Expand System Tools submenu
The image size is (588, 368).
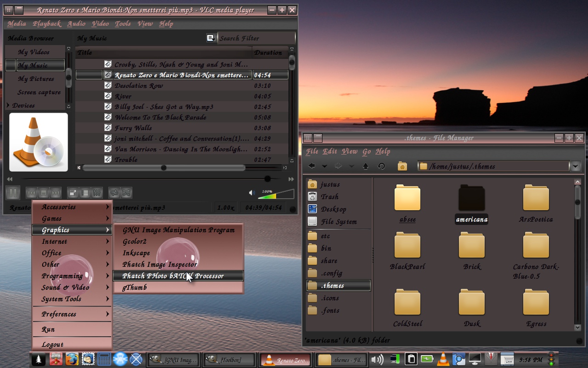[x=72, y=299]
